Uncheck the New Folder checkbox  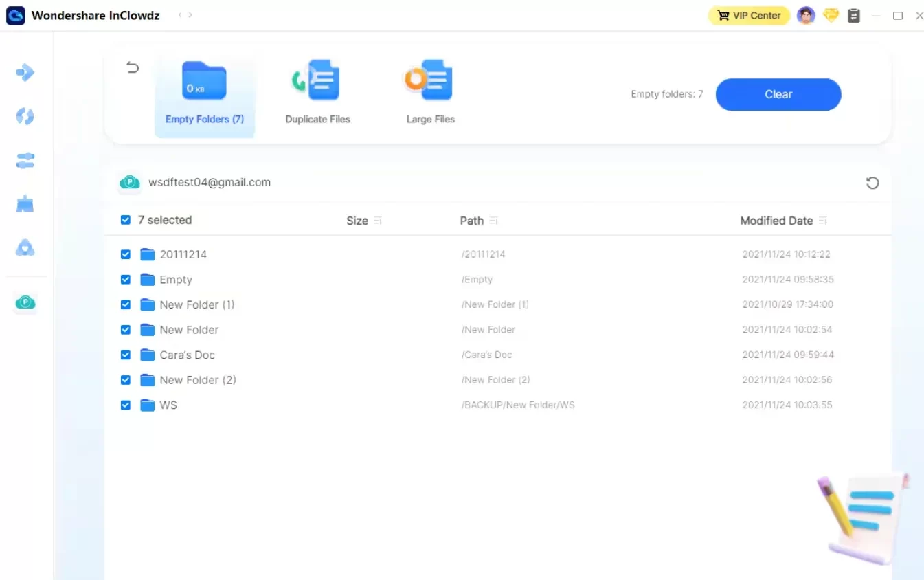(x=125, y=330)
